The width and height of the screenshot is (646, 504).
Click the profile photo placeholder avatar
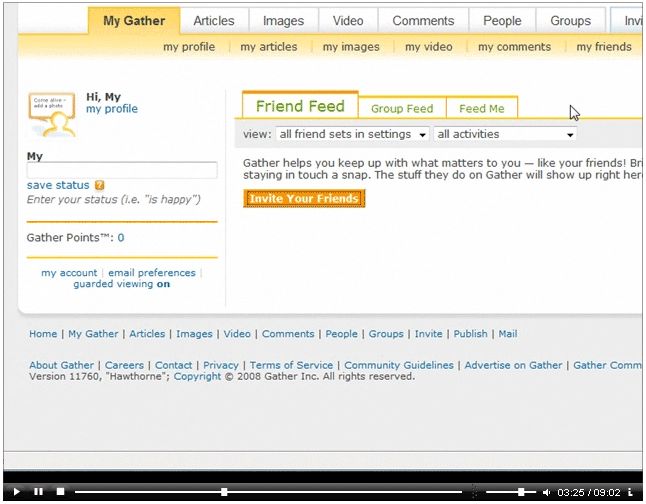pos(52,115)
